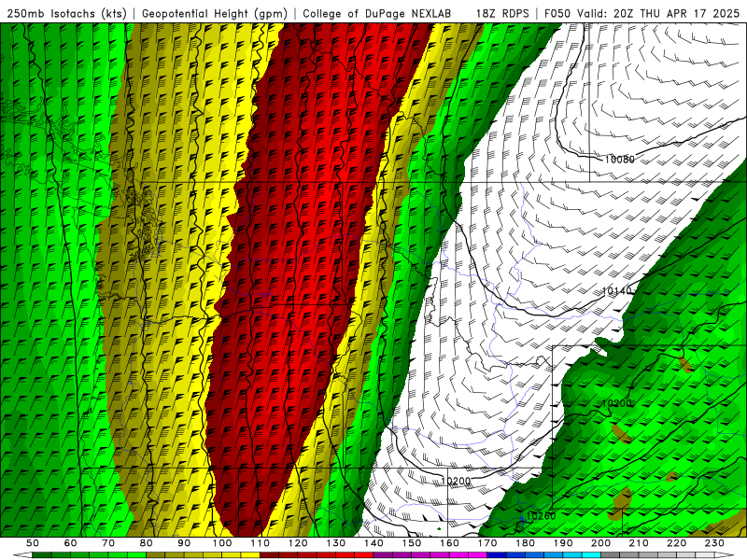Click the 80 value on color scale
747x560 pixels.
[x=147, y=543]
